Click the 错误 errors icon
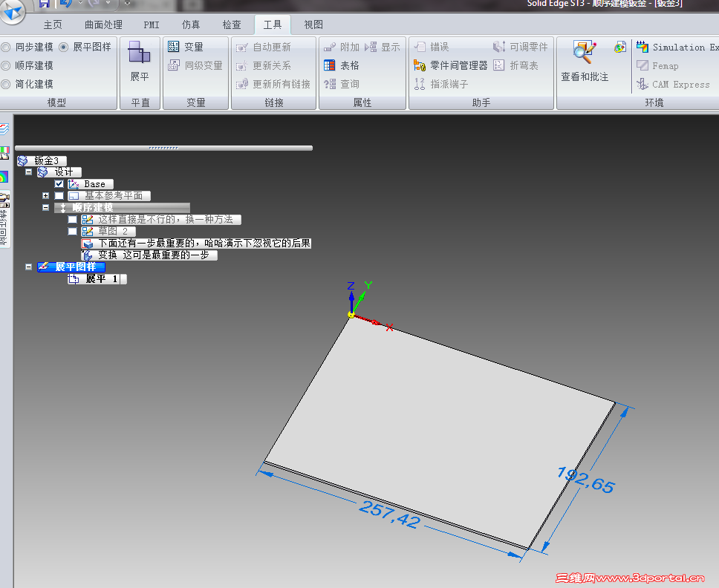The width and height of the screenshot is (719, 588). [420, 47]
